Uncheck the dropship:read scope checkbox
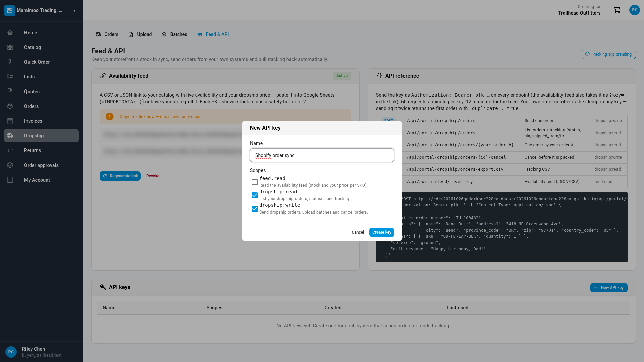 255,195
